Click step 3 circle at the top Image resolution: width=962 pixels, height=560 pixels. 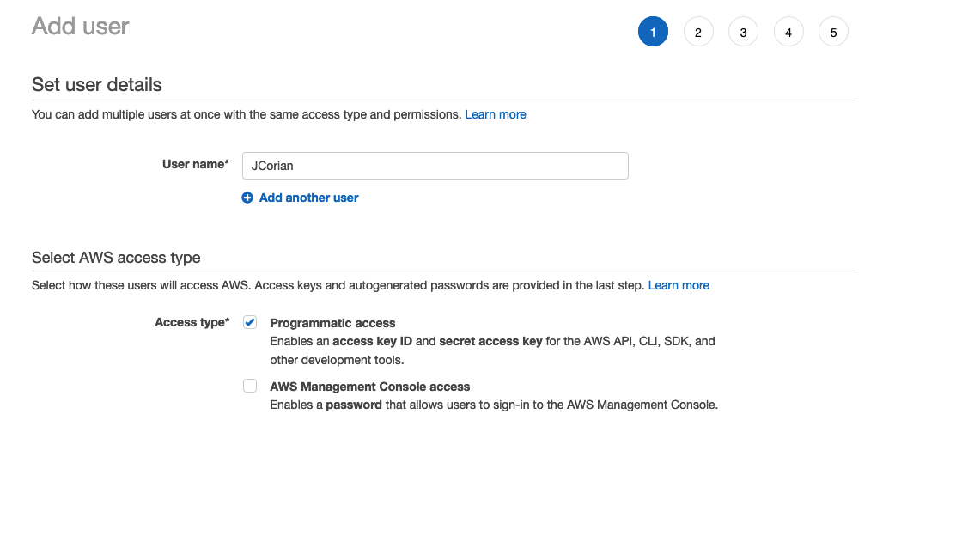pos(743,31)
